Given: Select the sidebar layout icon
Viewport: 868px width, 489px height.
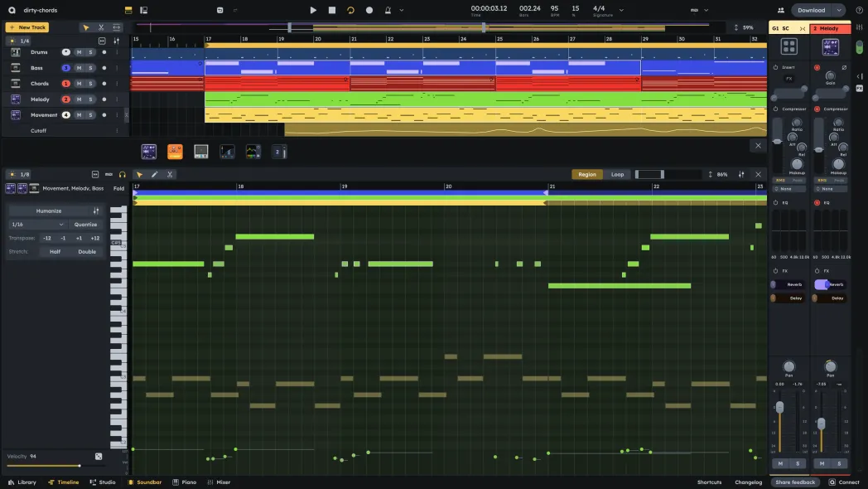Looking at the screenshot, I should click(x=143, y=10).
